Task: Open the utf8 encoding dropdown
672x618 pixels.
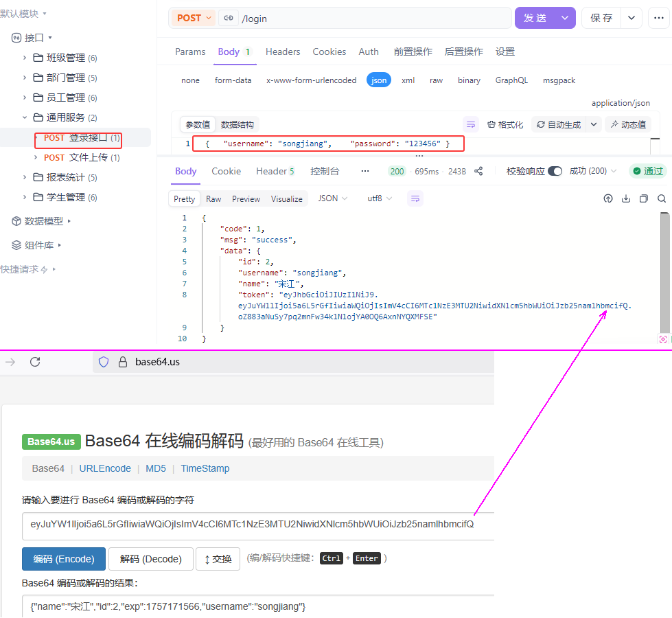Action: tap(380, 198)
